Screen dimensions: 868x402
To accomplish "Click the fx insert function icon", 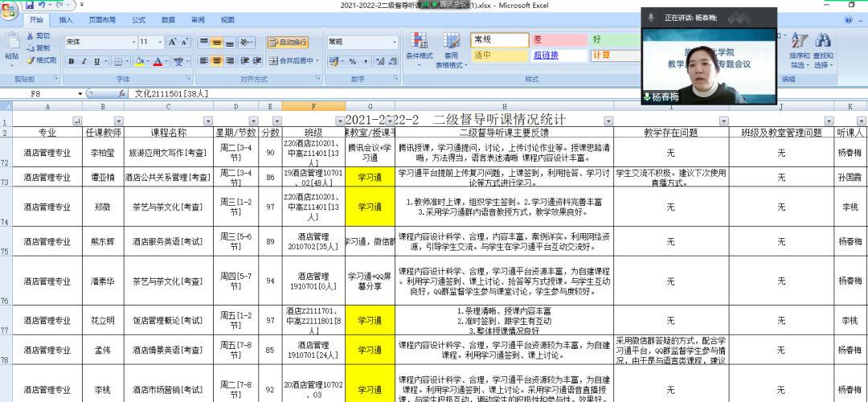I will tap(122, 93).
